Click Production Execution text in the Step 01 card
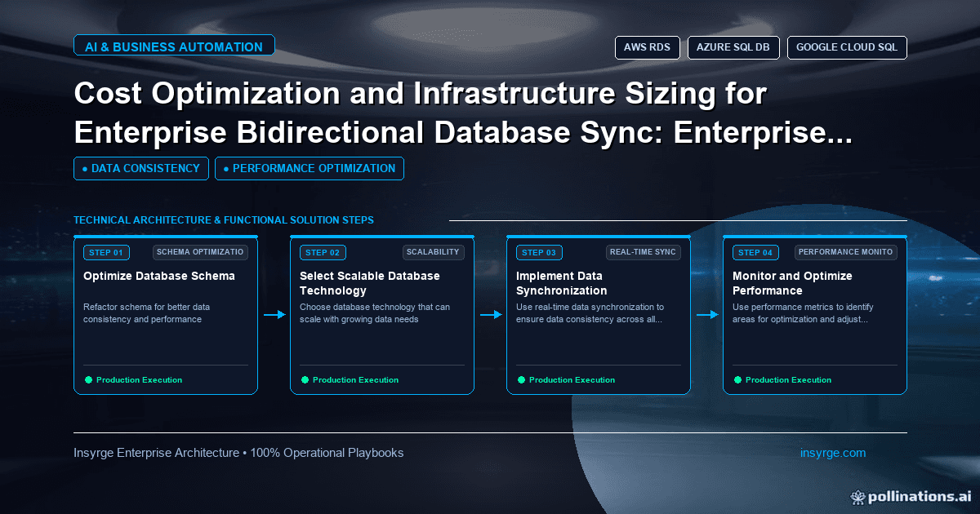Screen dimensions: 980x514 (x=139, y=380)
